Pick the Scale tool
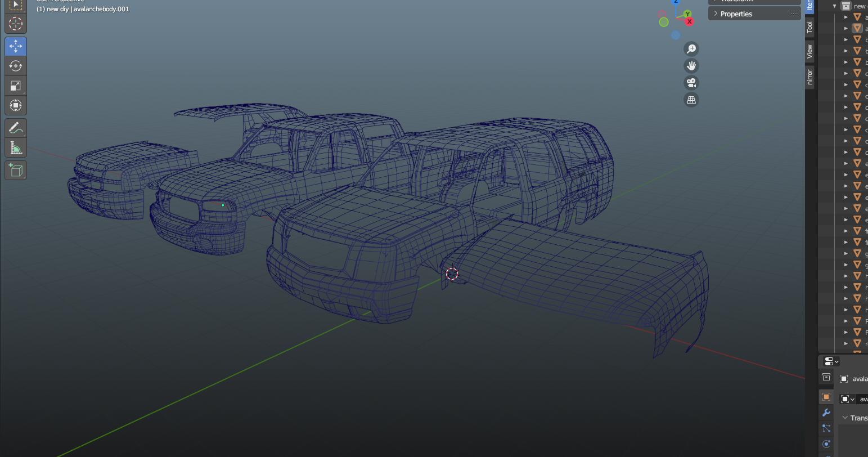 (15, 86)
